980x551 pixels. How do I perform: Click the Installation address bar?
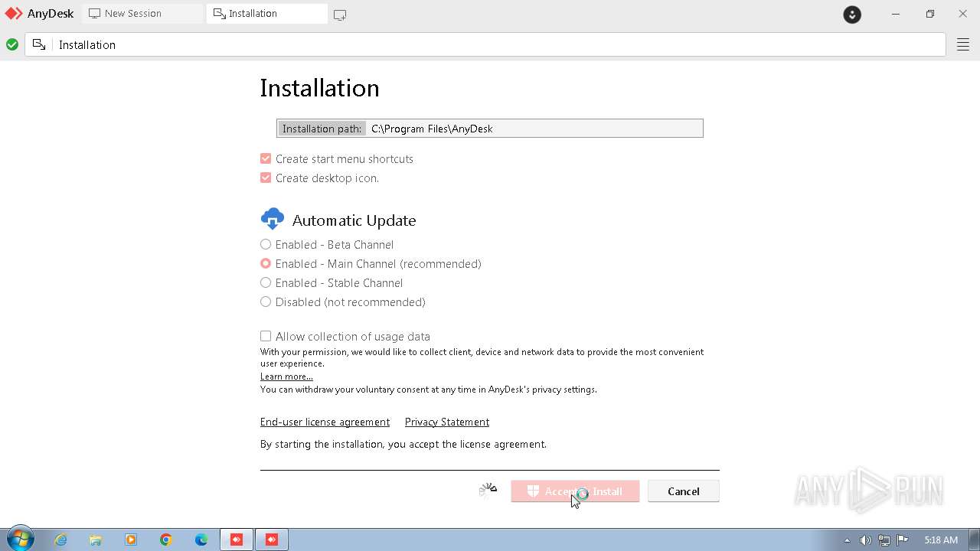pos(485,45)
